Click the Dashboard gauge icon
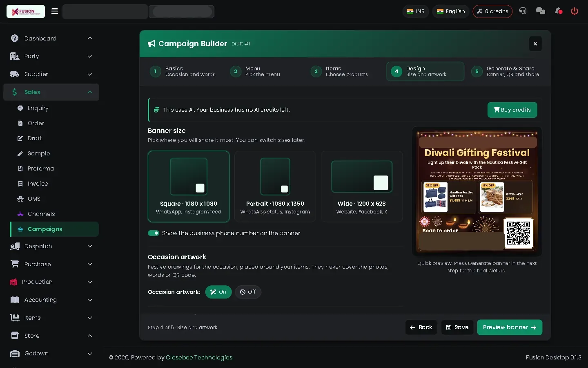 point(15,38)
